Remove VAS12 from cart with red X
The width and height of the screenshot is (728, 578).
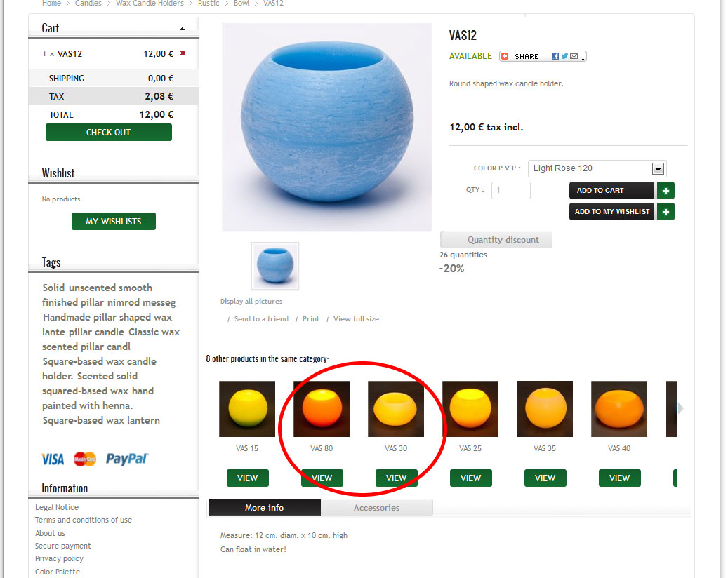[x=183, y=53]
